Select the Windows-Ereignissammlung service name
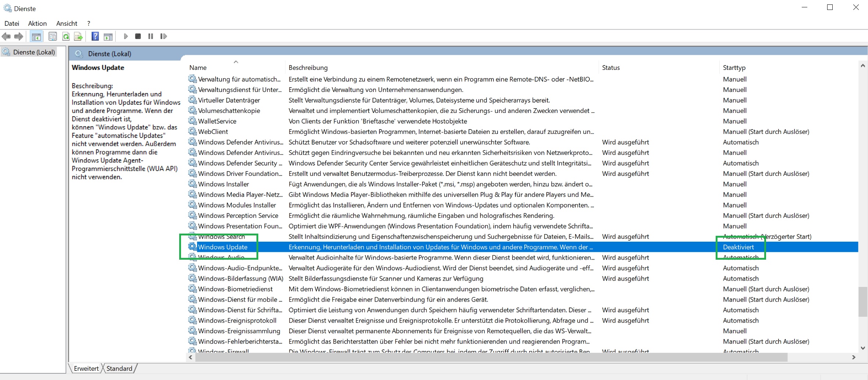The height and width of the screenshot is (380, 868). (239, 331)
